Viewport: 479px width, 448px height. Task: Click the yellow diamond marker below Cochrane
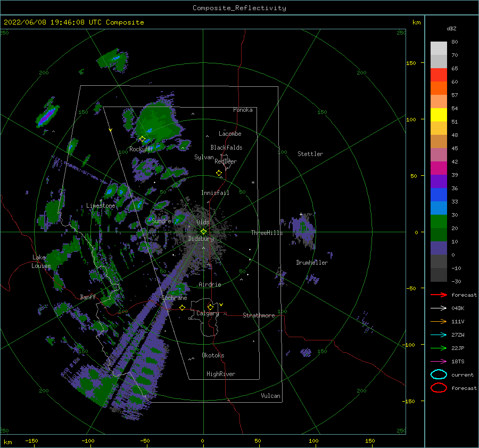[x=182, y=307]
